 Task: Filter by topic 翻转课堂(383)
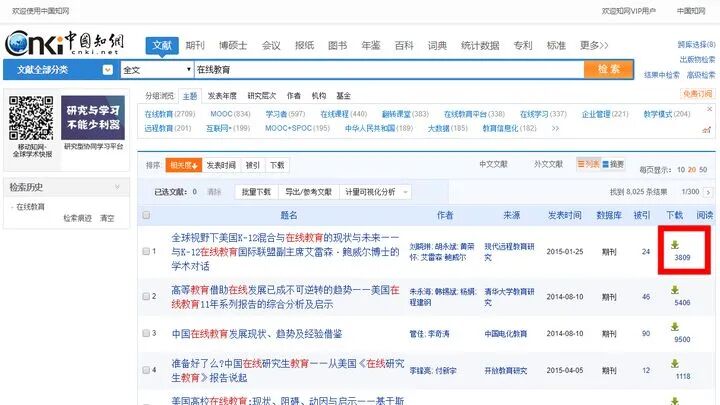point(405,114)
